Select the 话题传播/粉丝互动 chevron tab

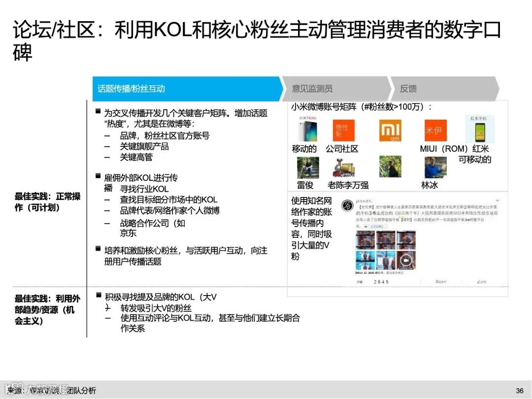click(187, 89)
